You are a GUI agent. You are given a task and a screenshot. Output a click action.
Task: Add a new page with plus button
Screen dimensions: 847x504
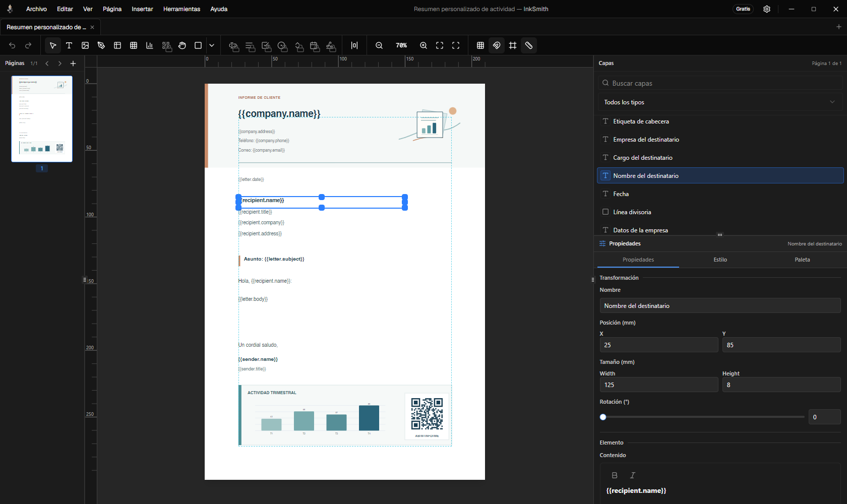tap(73, 64)
